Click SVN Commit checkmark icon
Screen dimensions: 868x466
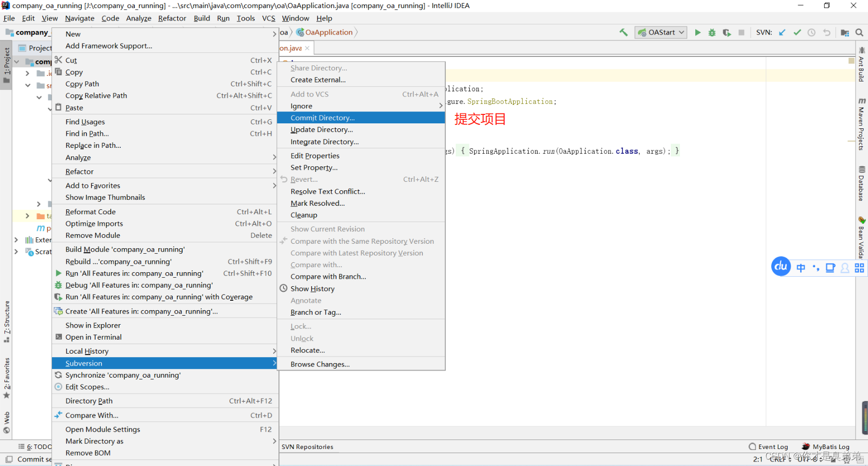coord(797,32)
